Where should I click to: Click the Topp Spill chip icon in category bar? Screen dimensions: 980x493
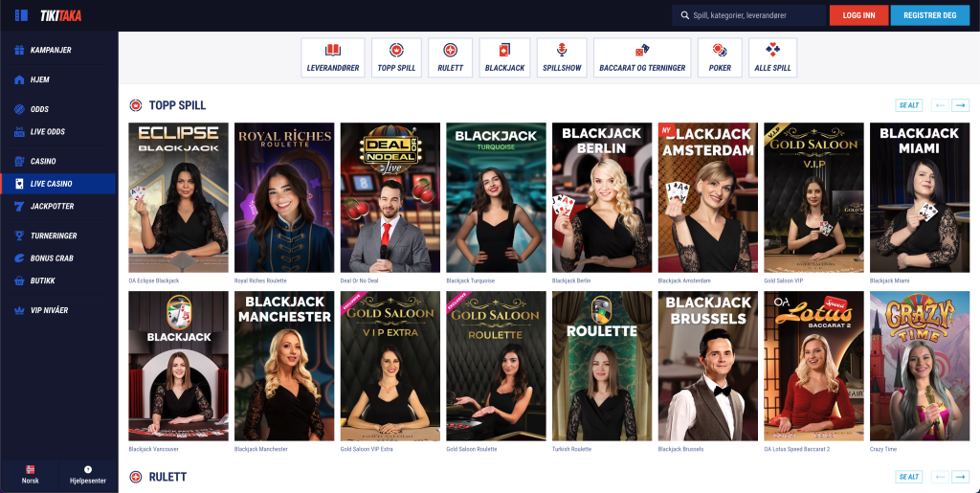click(396, 51)
